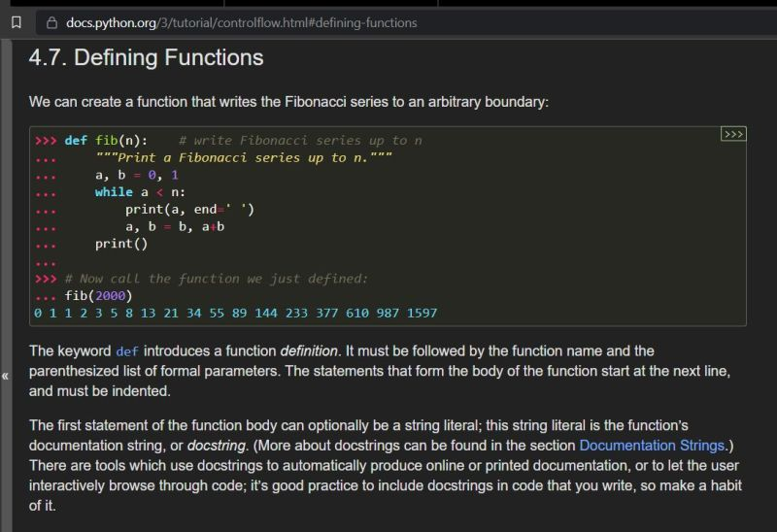Click the docstring line in the code block
Screen dimensions: 777x532
[243, 157]
